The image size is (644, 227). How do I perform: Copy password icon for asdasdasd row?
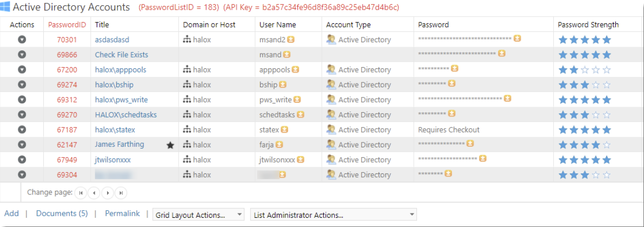click(x=518, y=38)
